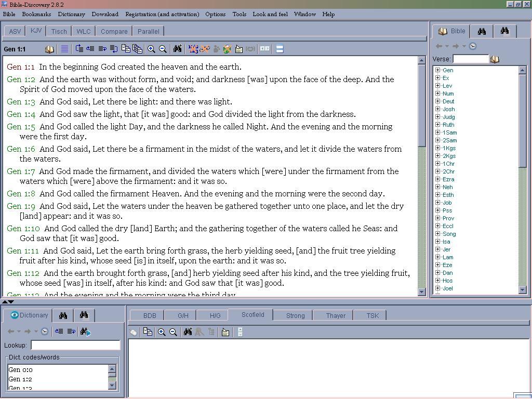Open the Bookmarks menu

[x=36, y=14]
